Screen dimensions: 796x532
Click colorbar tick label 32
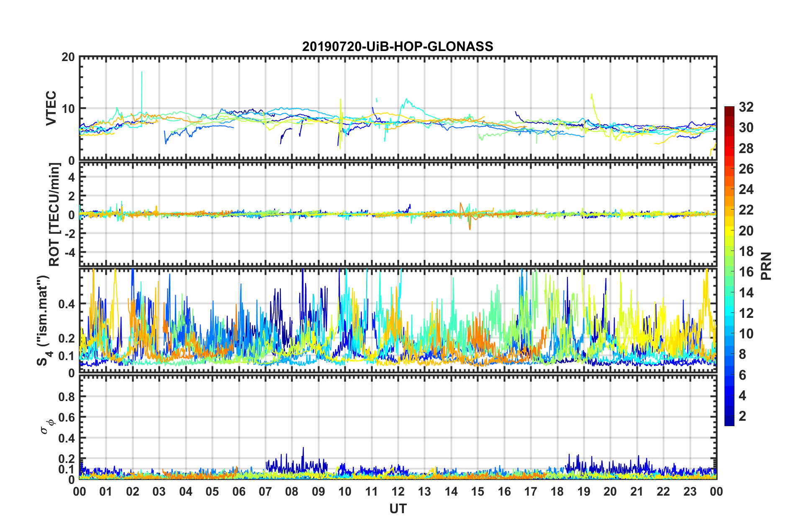click(x=746, y=107)
